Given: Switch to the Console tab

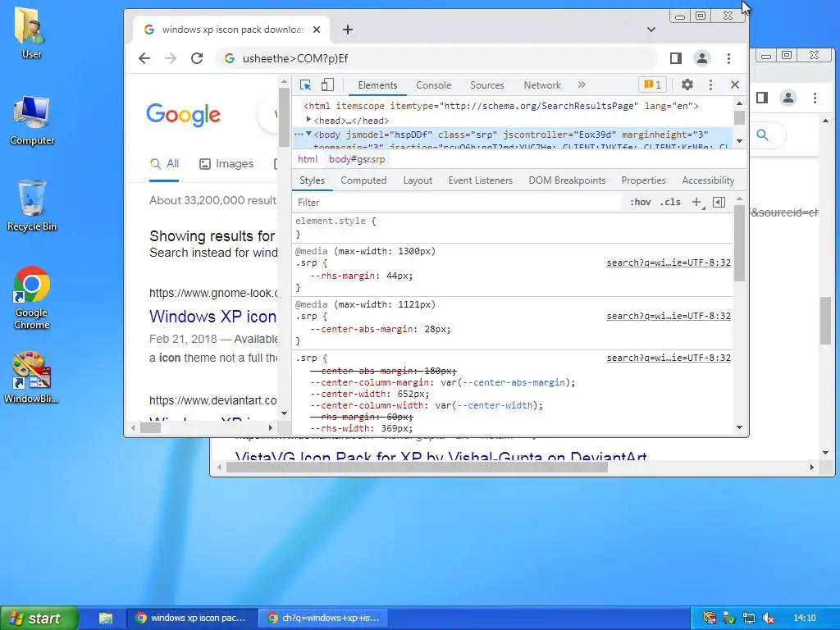Looking at the screenshot, I should coord(433,85).
